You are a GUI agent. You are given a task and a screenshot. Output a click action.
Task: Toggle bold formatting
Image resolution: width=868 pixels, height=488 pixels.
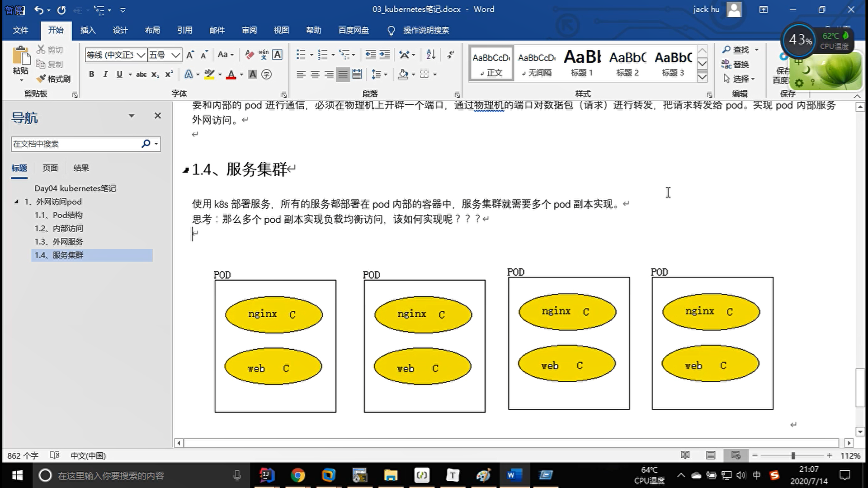[92, 74]
